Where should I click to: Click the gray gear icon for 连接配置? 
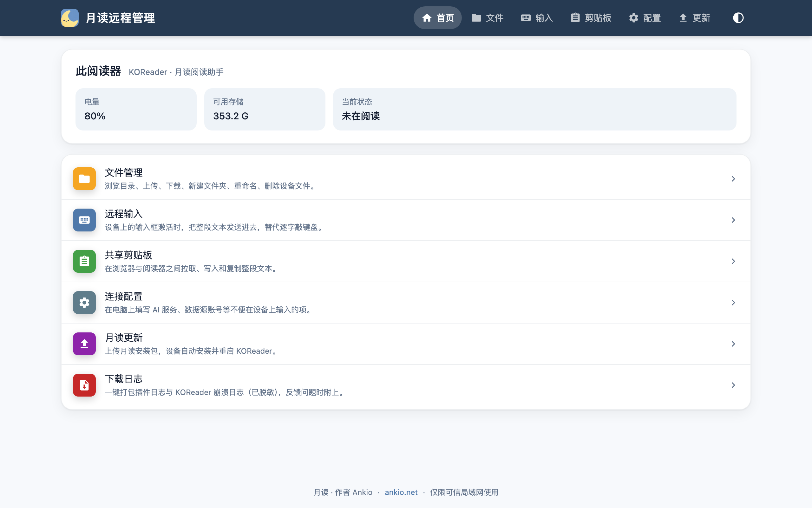coord(84,303)
